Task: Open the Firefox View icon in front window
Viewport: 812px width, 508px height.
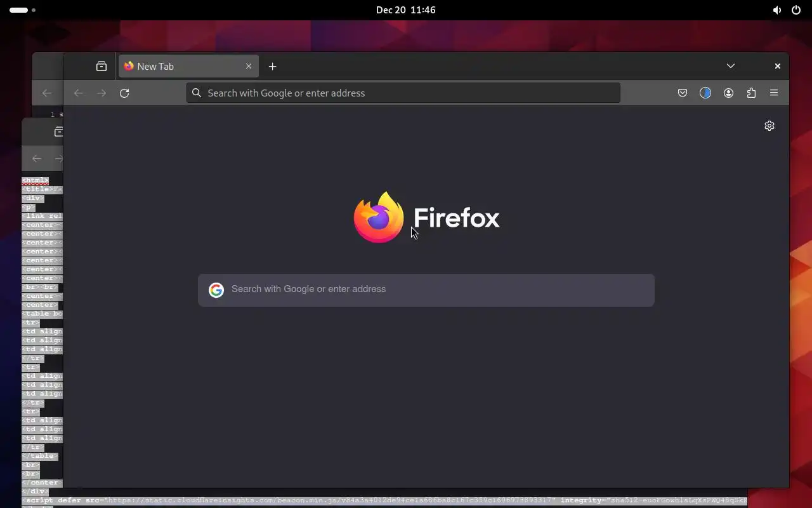Action: pyautogui.click(x=101, y=66)
